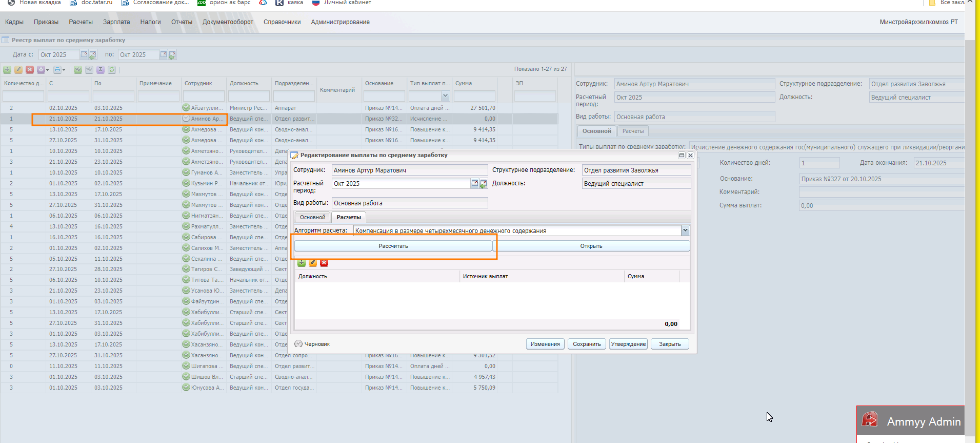Open the 'Отчеты' menu
This screenshot has height=443, width=980.
tap(182, 22)
